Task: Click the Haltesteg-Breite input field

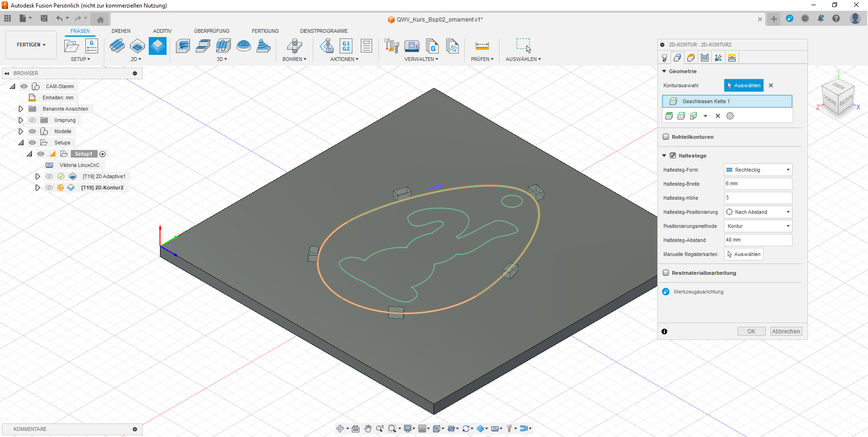Action: [x=758, y=184]
